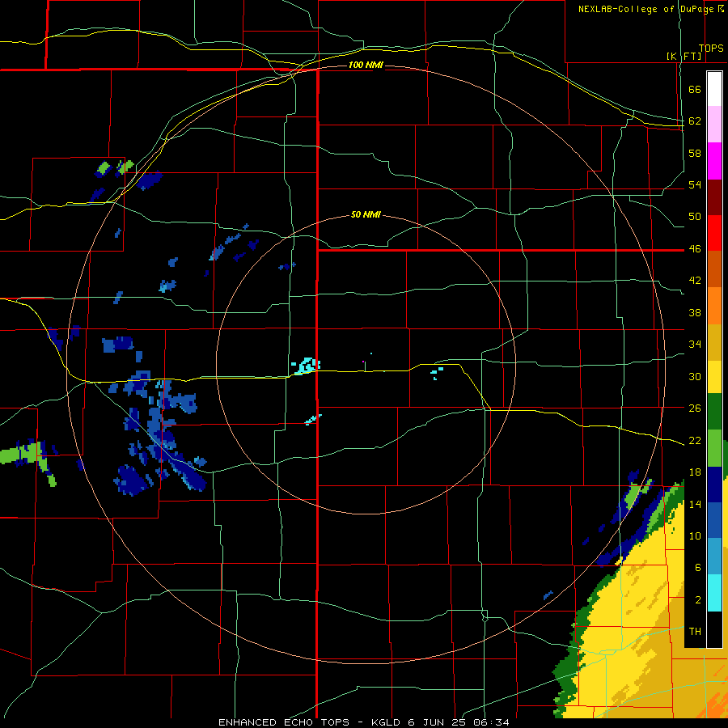Select the light blue legend color band
This screenshot has height=728, width=728.
(714, 557)
